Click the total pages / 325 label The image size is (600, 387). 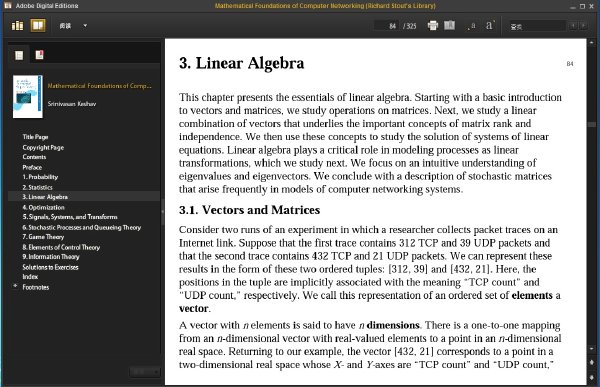click(409, 26)
